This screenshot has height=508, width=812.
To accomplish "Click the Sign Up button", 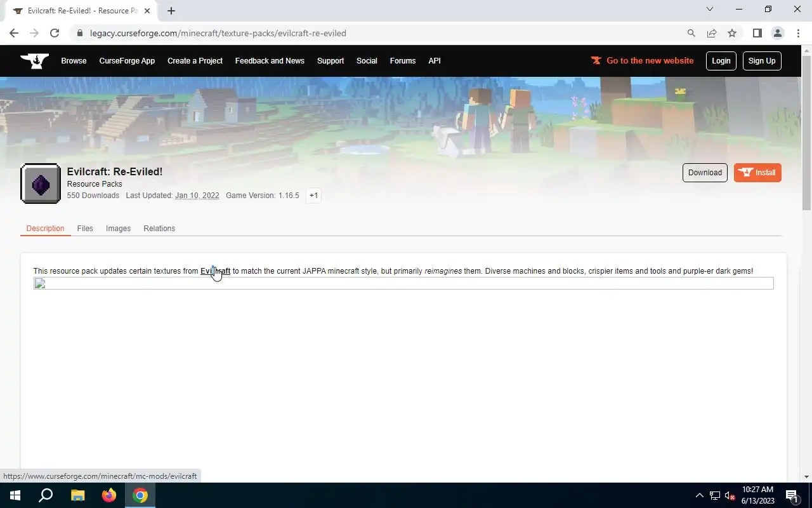I will tap(762, 61).
